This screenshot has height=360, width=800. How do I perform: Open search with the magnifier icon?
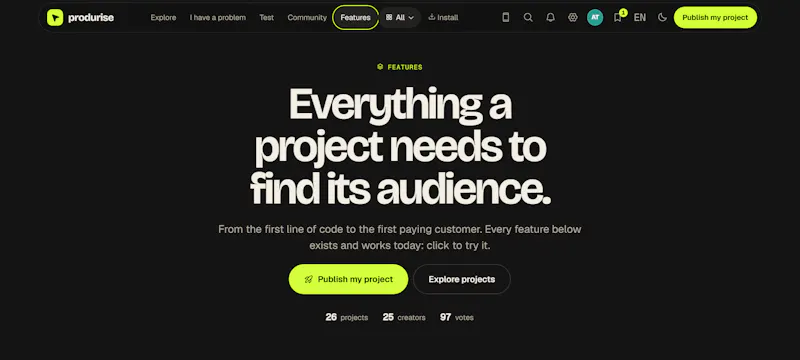[528, 17]
